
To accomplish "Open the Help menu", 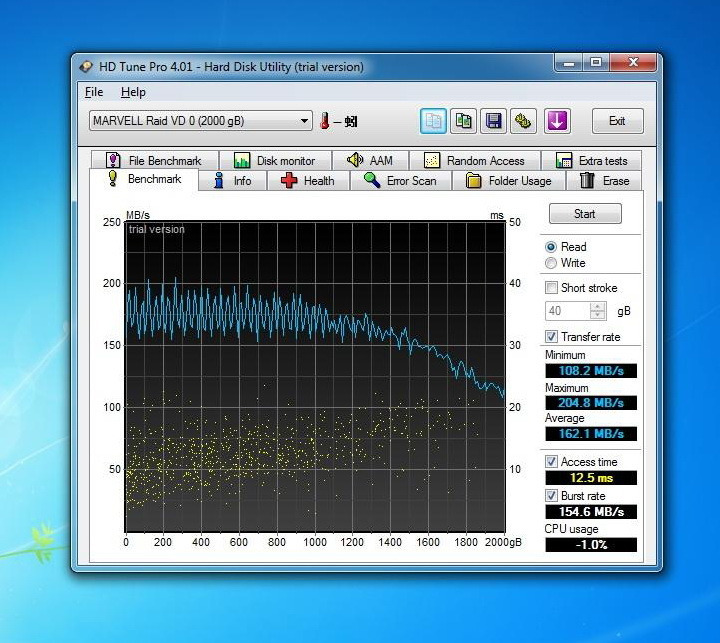I will click(x=133, y=92).
